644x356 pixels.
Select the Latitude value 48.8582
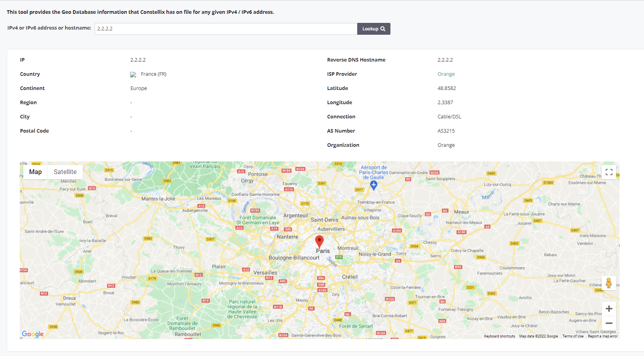click(x=446, y=88)
